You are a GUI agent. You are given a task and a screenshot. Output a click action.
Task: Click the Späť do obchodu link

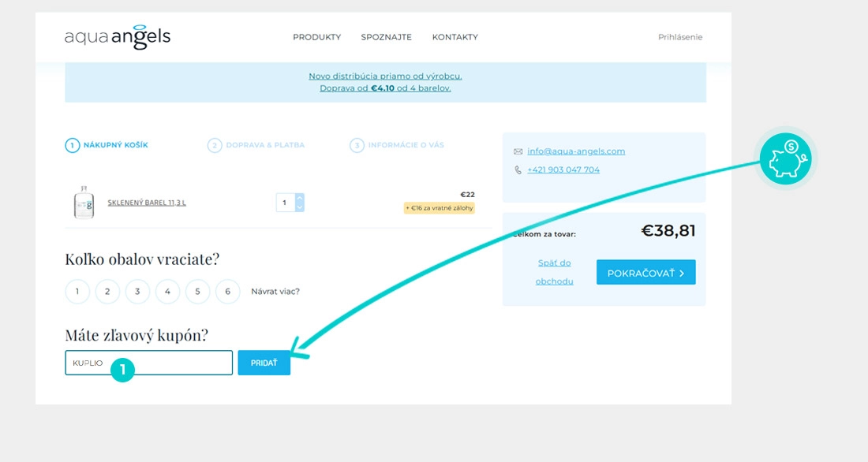(554, 272)
